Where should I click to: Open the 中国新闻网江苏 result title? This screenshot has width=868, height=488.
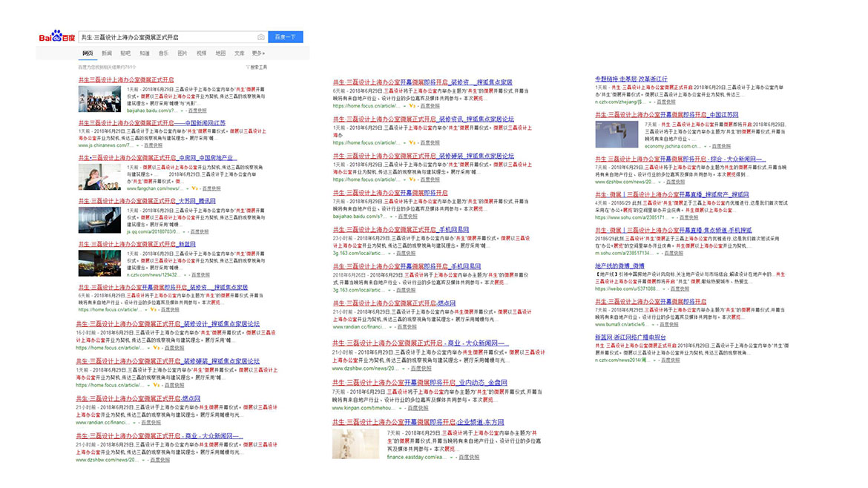coord(151,123)
